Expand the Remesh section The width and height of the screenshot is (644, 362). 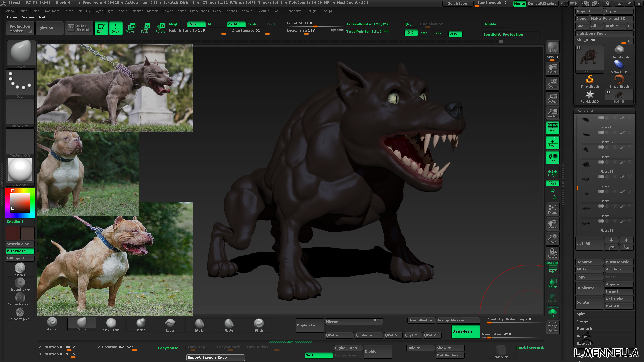click(584, 328)
